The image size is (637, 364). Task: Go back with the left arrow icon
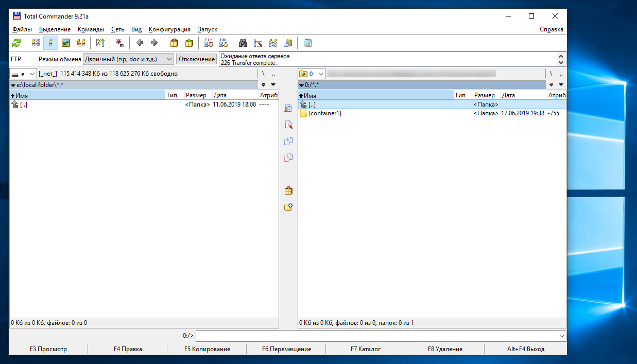click(x=139, y=43)
